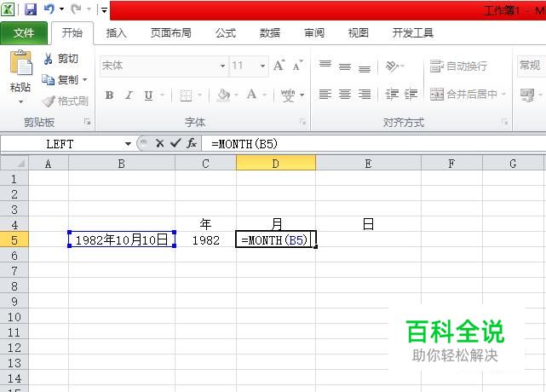Click the Copy (复制) button
This screenshot has width=546, height=392.
(x=59, y=80)
